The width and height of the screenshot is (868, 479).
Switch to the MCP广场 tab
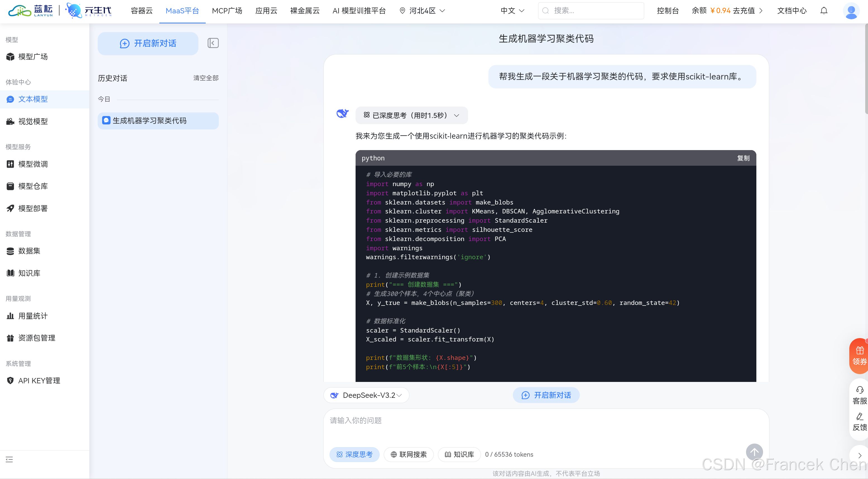tap(227, 10)
